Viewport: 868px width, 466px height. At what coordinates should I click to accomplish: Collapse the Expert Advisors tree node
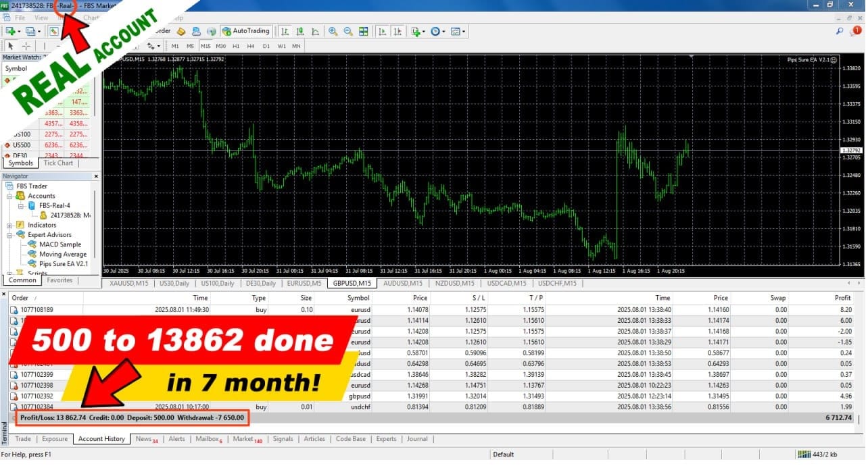pyautogui.click(x=10, y=235)
